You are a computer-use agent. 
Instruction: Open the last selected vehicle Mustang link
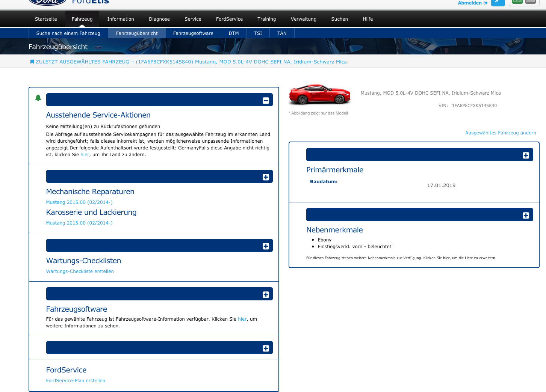tap(191, 62)
